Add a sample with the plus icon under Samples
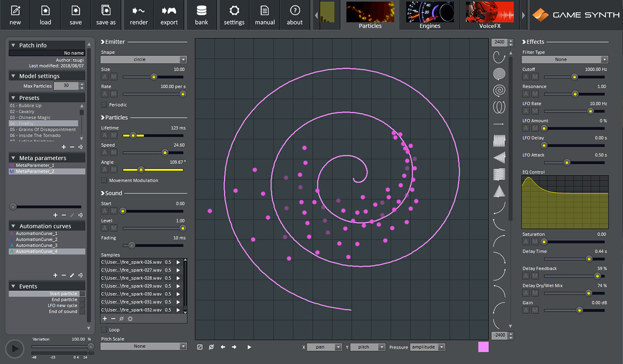This screenshot has width=623, height=364. pos(105,319)
